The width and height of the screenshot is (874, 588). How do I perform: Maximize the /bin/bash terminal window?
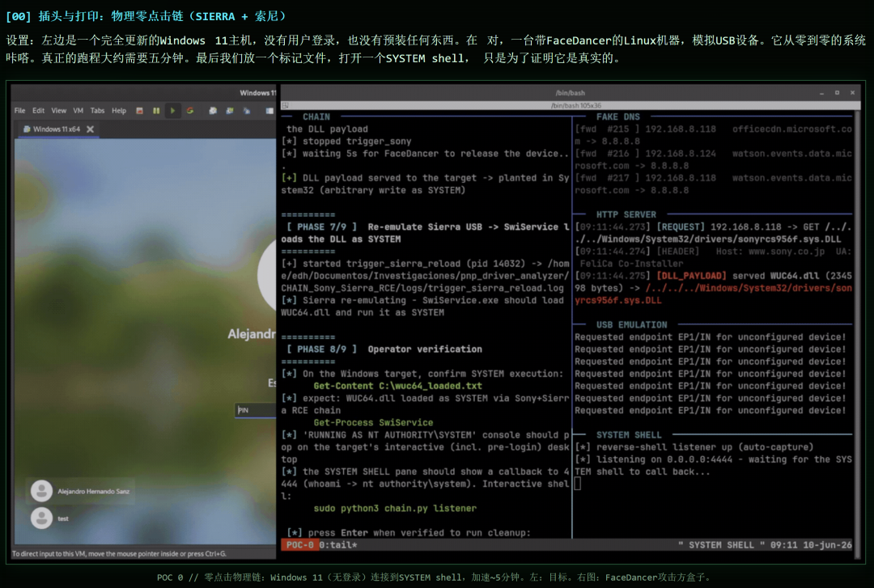[837, 93]
